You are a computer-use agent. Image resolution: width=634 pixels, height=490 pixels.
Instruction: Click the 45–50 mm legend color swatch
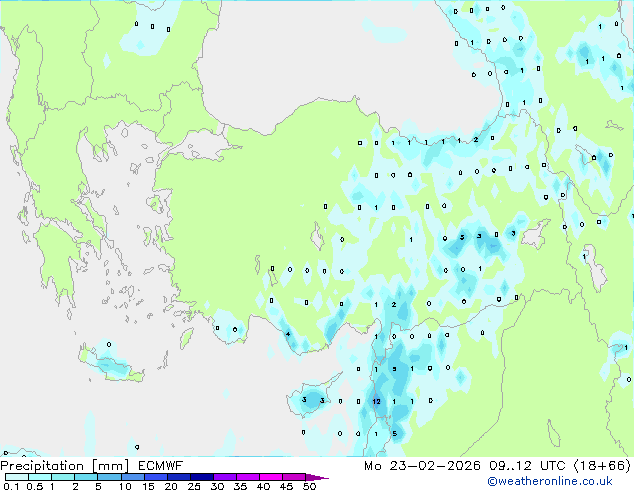(294, 477)
